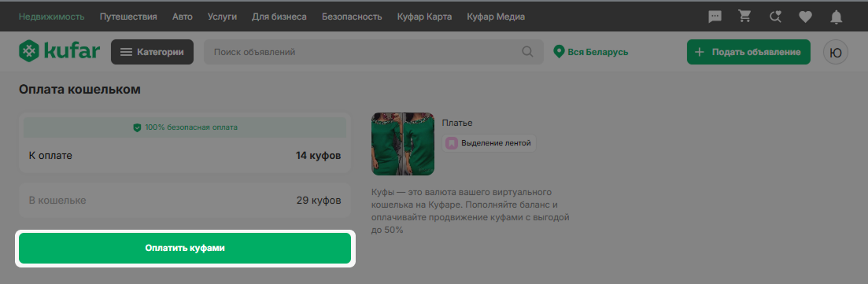Open the Категории menu
The image size is (868, 284).
(x=152, y=52)
